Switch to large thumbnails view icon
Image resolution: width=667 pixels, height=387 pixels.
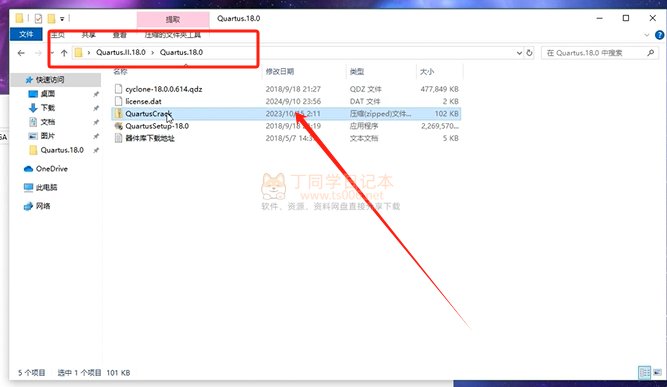click(x=657, y=373)
